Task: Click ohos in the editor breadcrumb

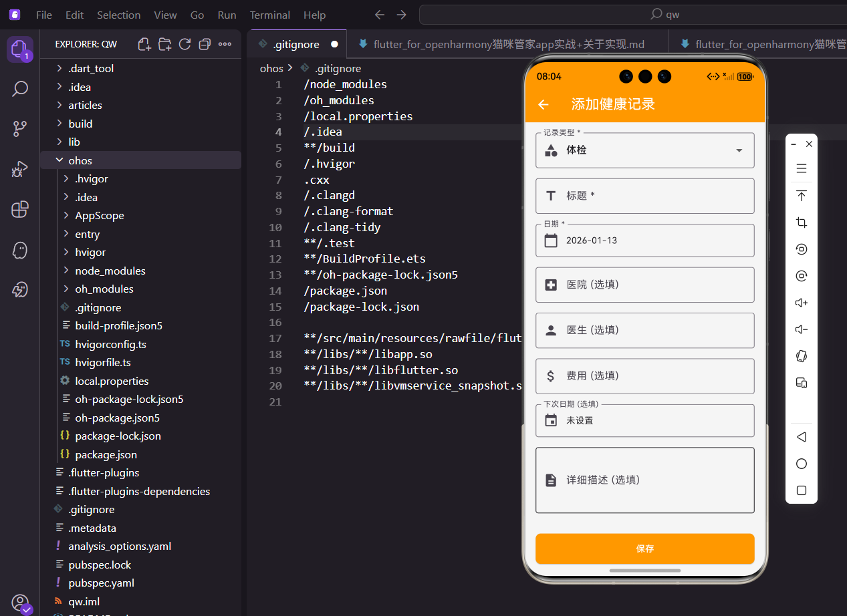Action: pyautogui.click(x=271, y=68)
